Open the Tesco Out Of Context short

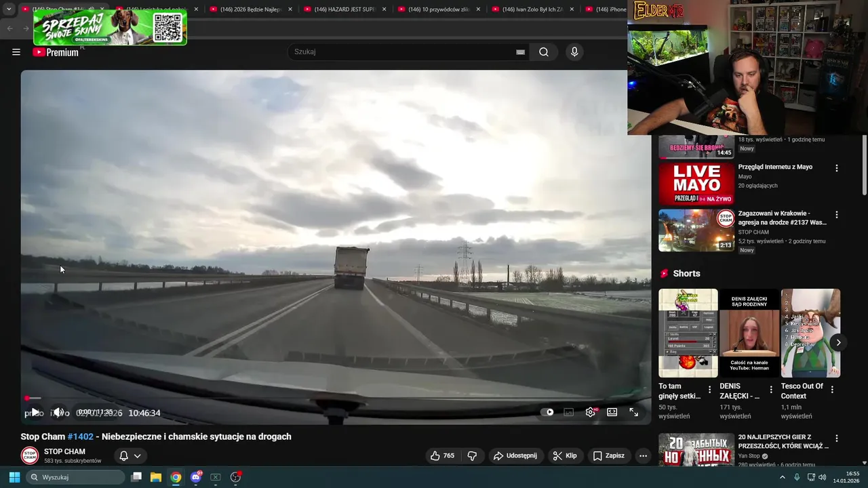(x=810, y=333)
